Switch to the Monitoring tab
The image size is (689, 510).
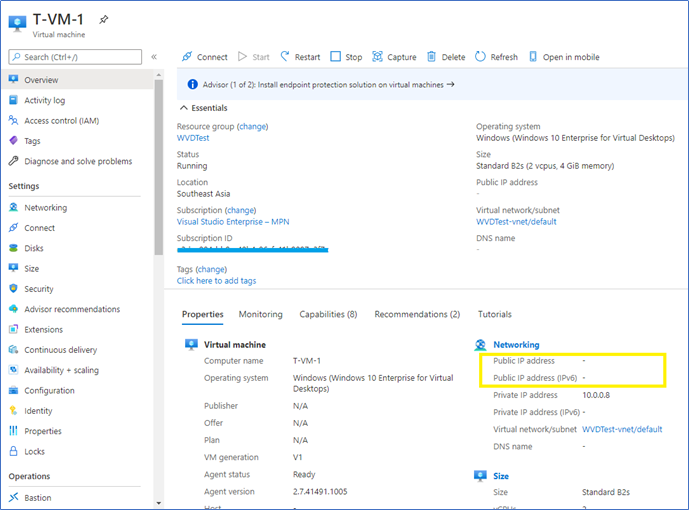[x=261, y=315]
